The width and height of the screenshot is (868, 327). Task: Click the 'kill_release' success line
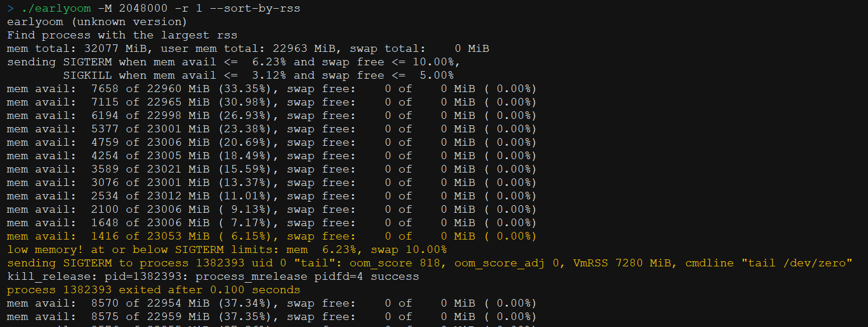(213, 277)
